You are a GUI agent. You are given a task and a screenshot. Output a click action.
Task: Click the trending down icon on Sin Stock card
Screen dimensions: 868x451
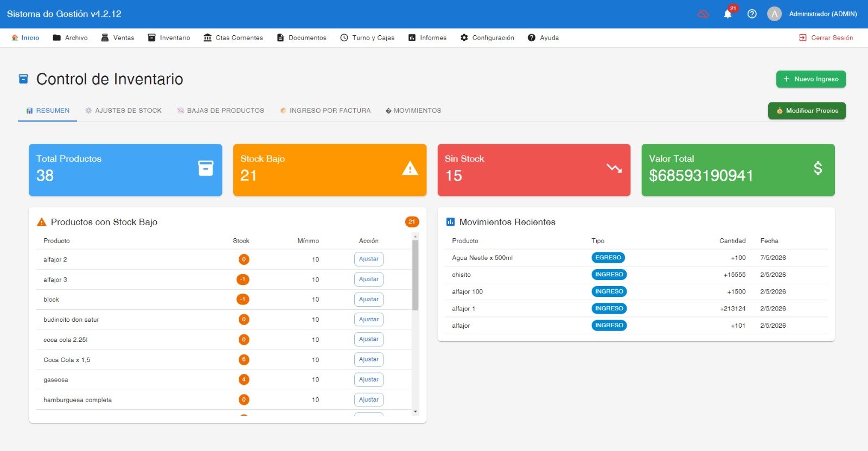coord(614,168)
